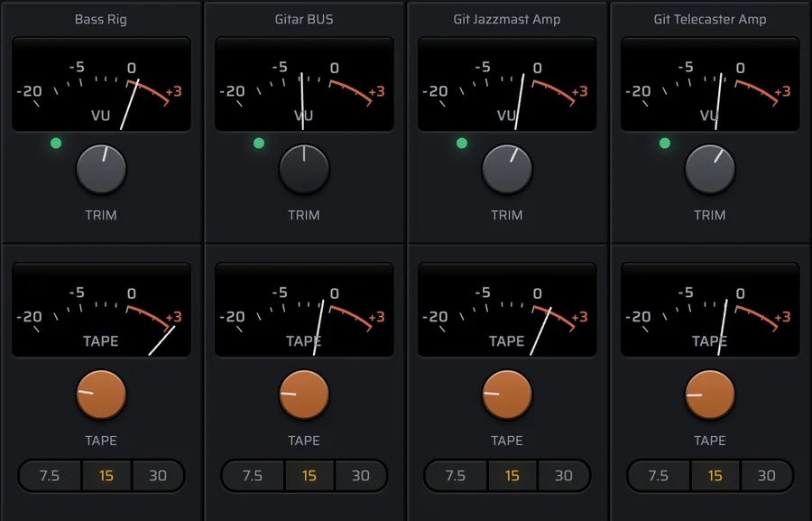Select the Bass Rig channel name
The width and height of the screenshot is (812, 521).
click(x=101, y=19)
